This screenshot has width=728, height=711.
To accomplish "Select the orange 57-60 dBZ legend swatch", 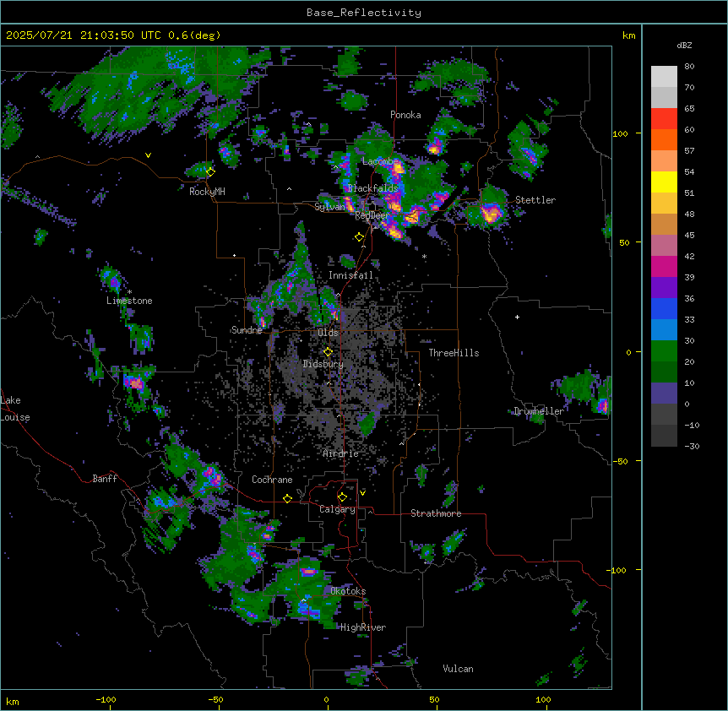I will [x=664, y=139].
